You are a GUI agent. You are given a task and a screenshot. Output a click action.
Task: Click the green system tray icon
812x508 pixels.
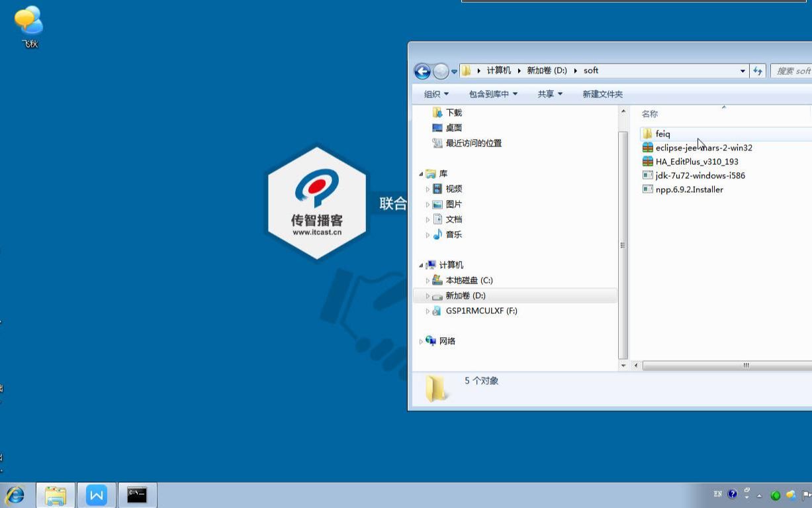coord(775,494)
